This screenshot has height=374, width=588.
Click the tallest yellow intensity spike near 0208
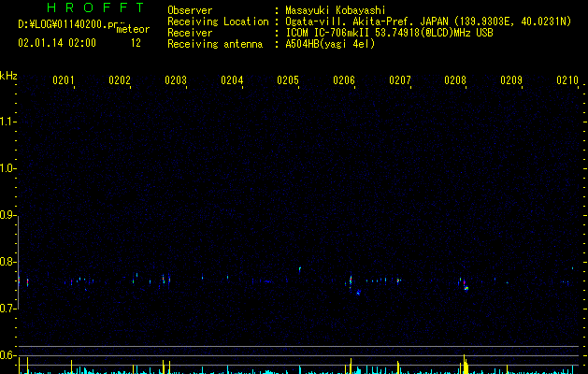[465, 365]
